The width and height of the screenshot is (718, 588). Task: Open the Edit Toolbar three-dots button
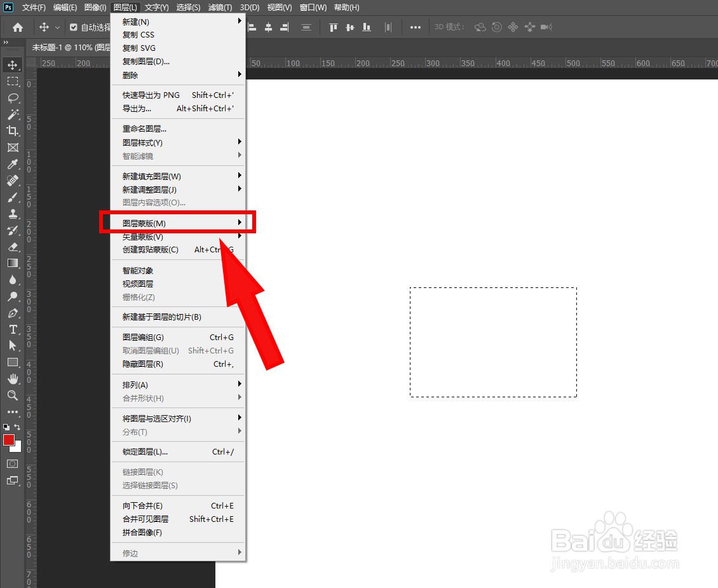pos(12,412)
